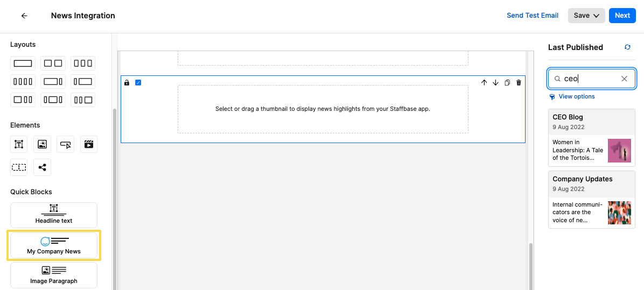The height and width of the screenshot is (290, 644).
Task: Add a video element
Action: coord(89,144)
